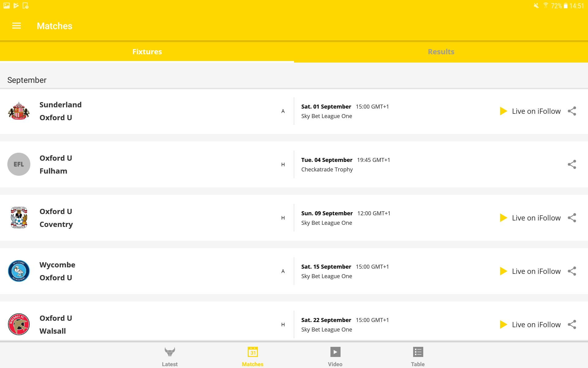Image resolution: width=588 pixels, height=368 pixels.
Task: Click the Wycombe team name
Action: 57,265
